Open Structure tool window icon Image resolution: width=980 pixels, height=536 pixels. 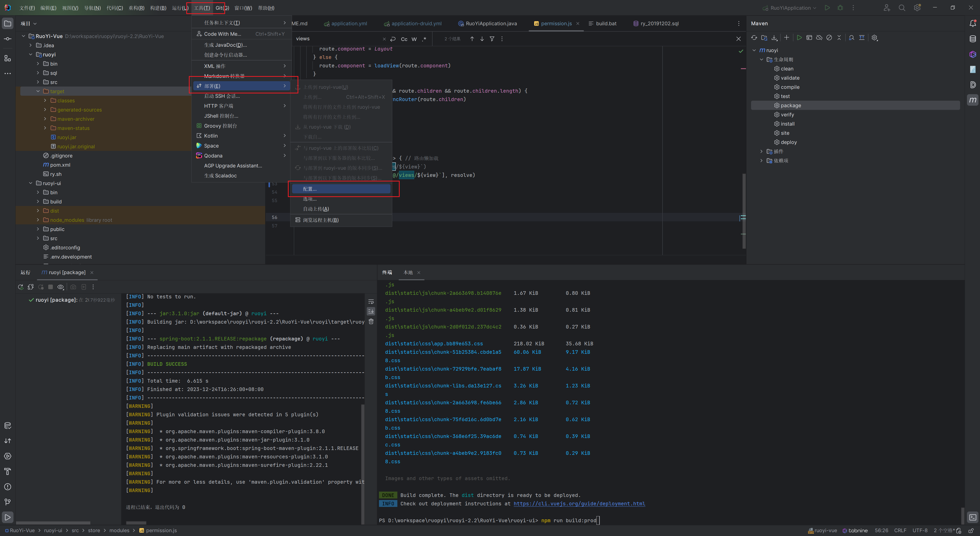8,58
